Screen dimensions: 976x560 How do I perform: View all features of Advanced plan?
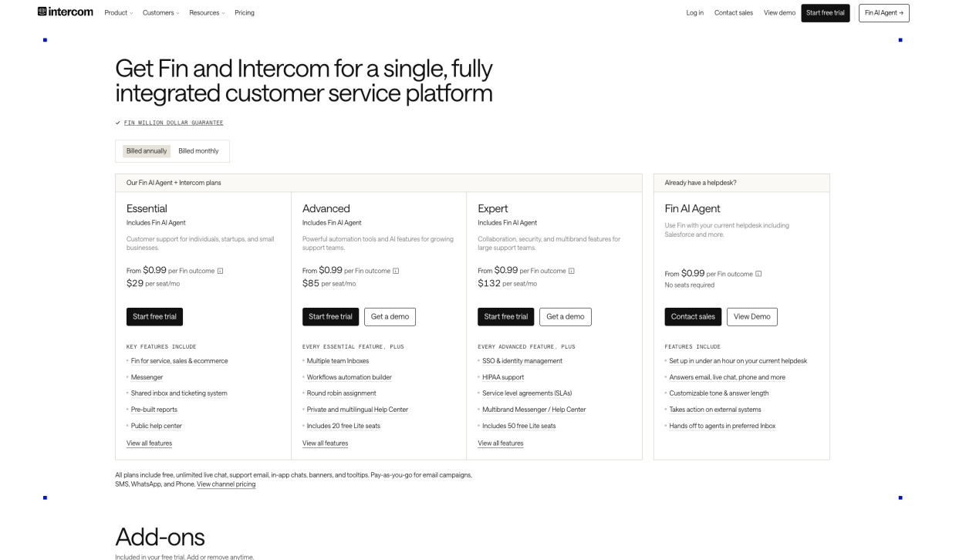click(325, 444)
